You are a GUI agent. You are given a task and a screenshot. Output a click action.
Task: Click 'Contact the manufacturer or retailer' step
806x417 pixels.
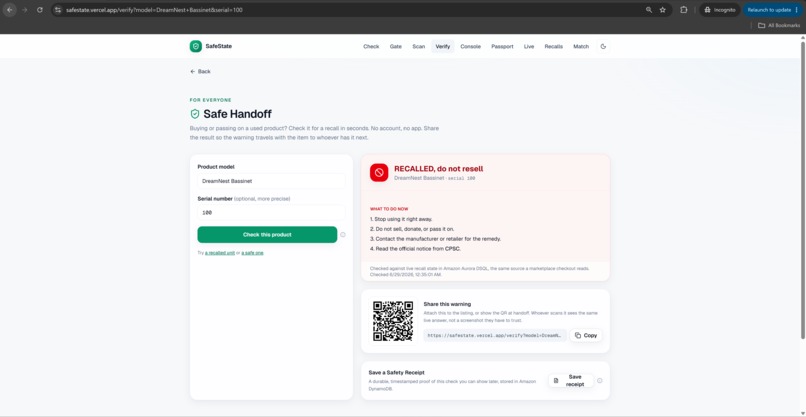(x=435, y=239)
